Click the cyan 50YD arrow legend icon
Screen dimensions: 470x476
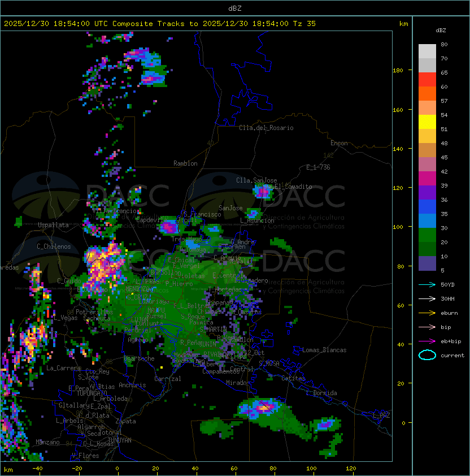(x=427, y=284)
